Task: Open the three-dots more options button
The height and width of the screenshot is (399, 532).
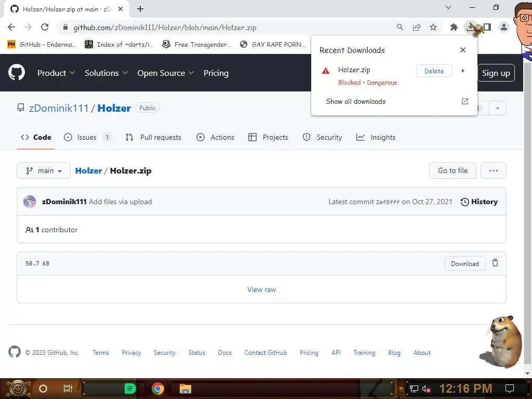Action: tap(494, 170)
